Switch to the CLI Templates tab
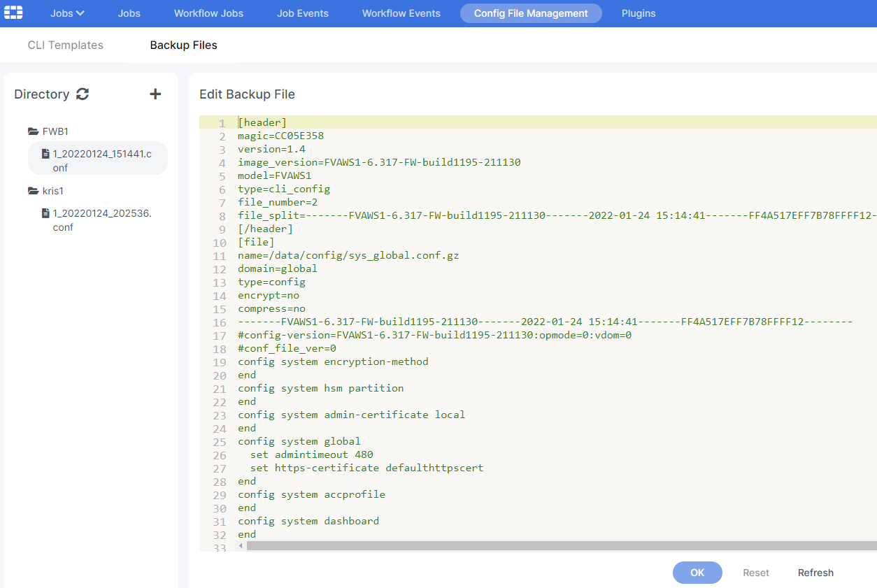 (x=65, y=45)
